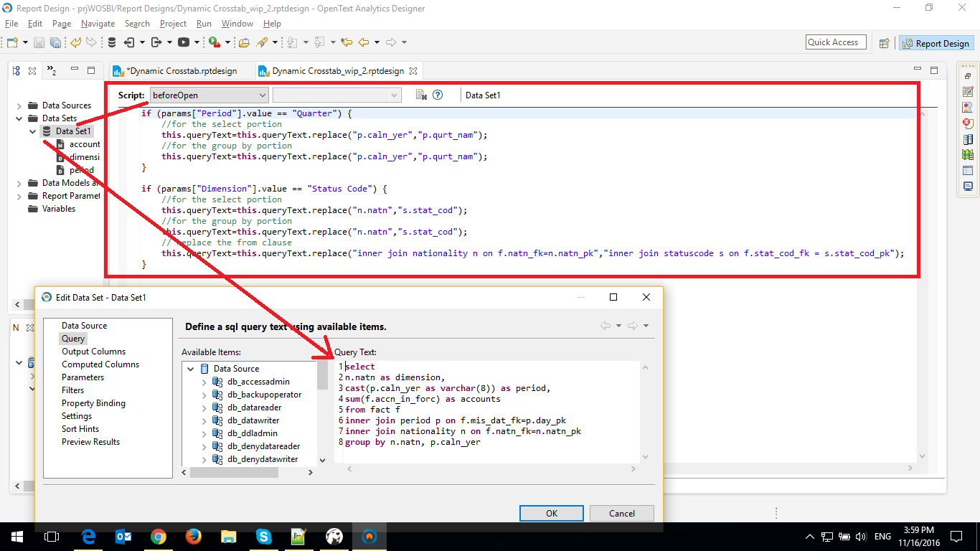Click the Export arrow toolbar icon
Screen dimensions: 980x551
pyautogui.click(x=156, y=42)
